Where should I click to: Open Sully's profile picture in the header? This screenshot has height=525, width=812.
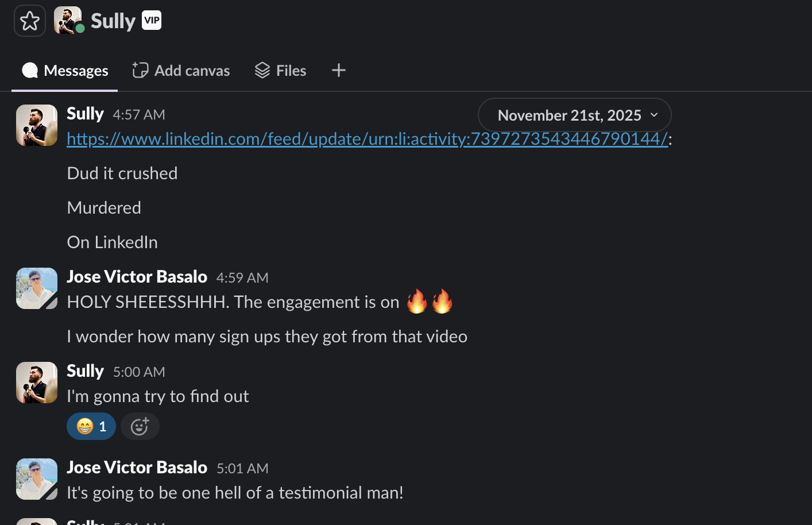coord(68,20)
